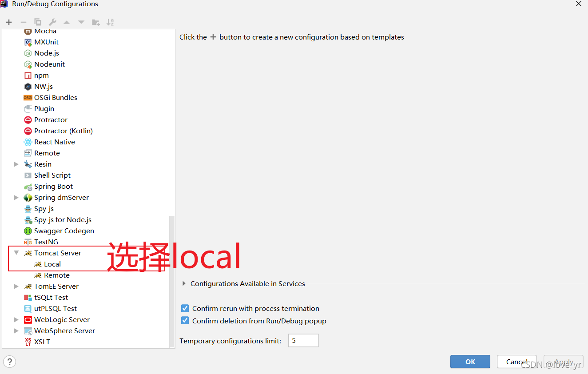This screenshot has width=588, height=374.
Task: Click the Sort Configurations alphabetically icon
Action: point(111,22)
